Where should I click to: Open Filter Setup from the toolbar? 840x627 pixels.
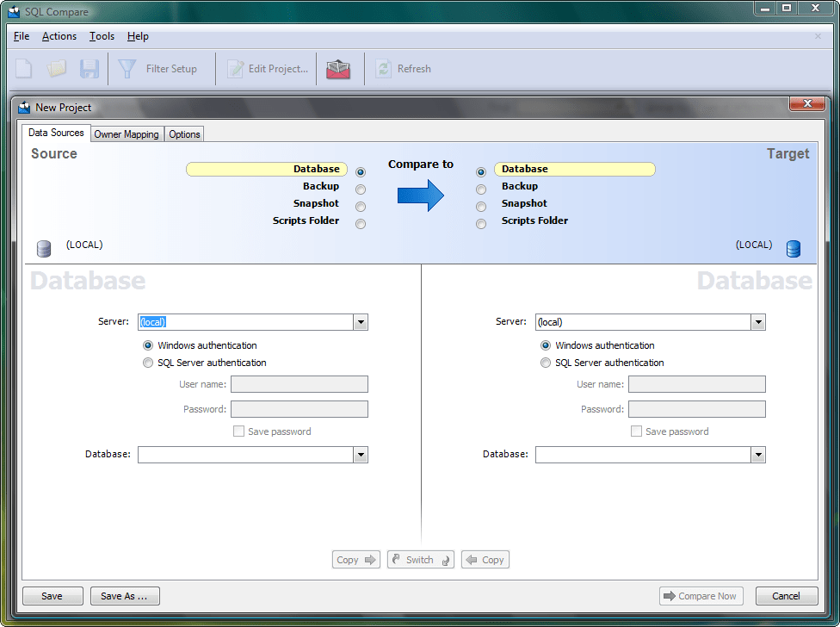tap(162, 69)
